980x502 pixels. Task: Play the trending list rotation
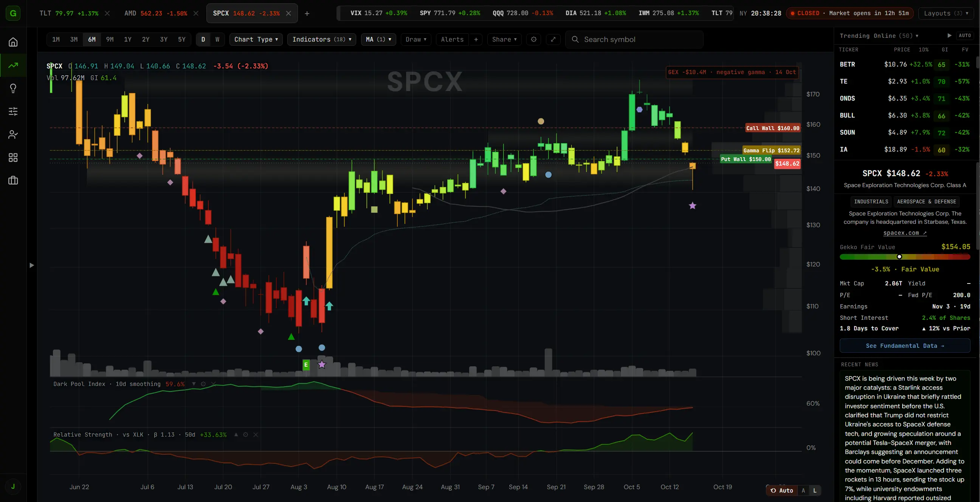pyautogui.click(x=949, y=36)
